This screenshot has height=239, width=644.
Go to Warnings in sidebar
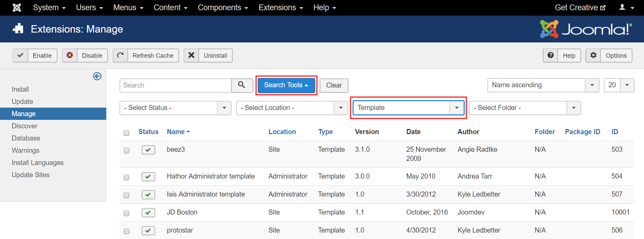(25, 150)
